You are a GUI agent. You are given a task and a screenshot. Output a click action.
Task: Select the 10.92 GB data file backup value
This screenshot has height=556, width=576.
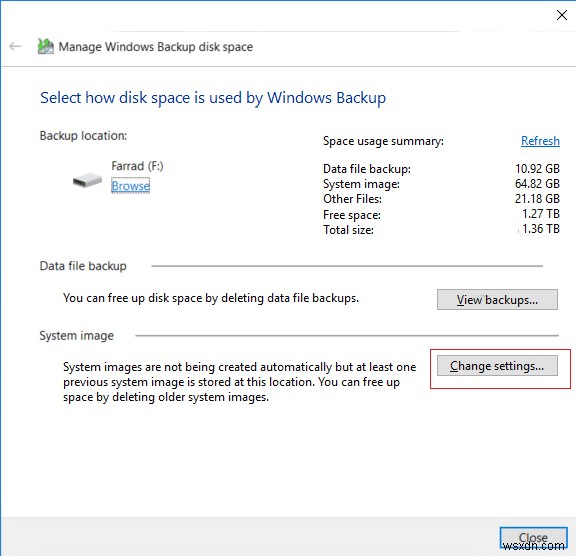pyautogui.click(x=537, y=169)
